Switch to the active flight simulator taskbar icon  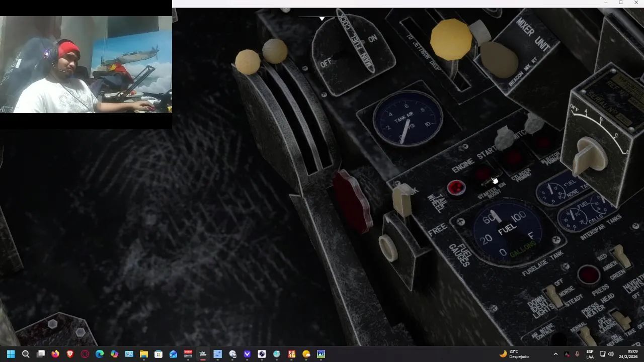[x=203, y=354]
